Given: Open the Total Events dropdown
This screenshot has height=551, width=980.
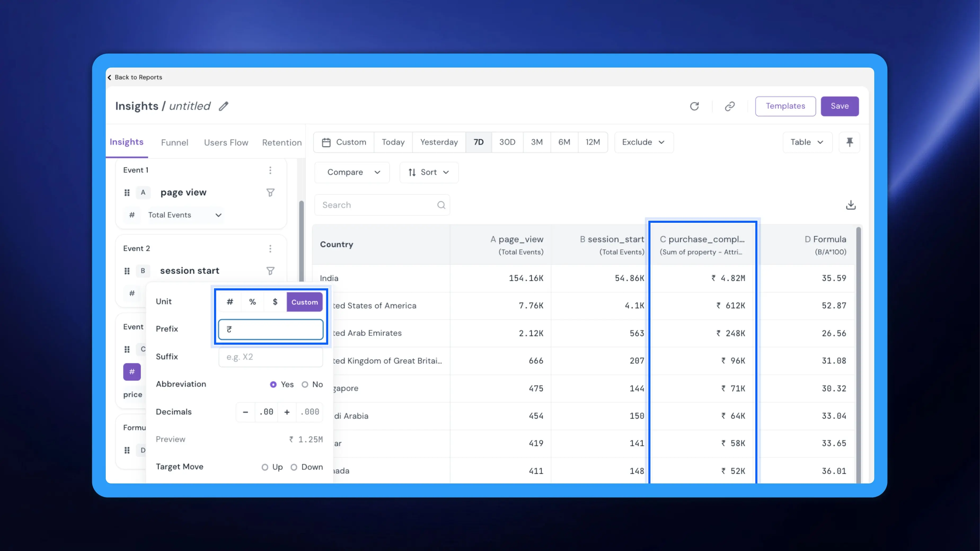Looking at the screenshot, I should tap(184, 215).
